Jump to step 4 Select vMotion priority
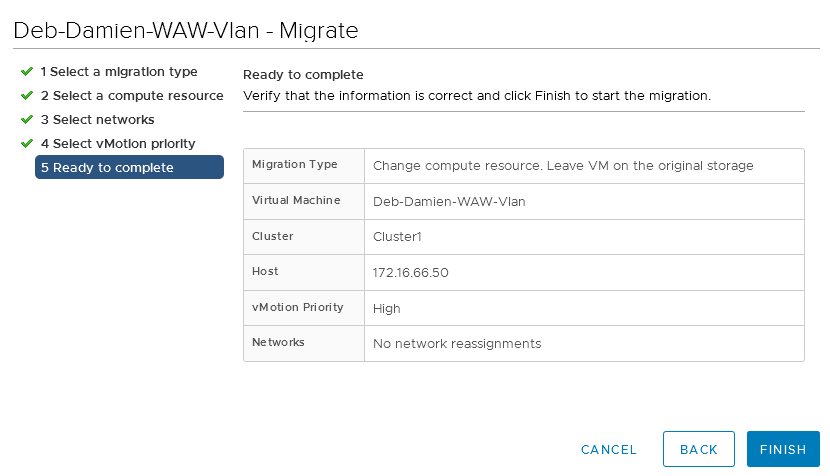Viewport: 830px width, 476px height. [x=118, y=144]
